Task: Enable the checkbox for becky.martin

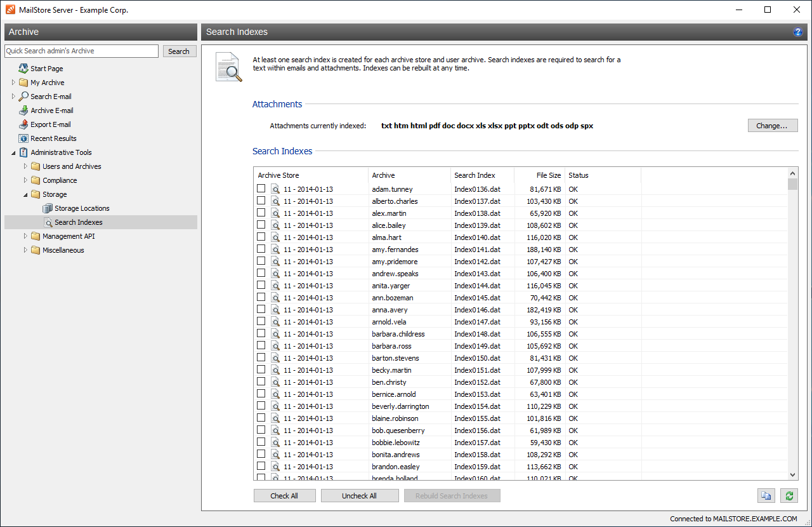Action: point(261,370)
